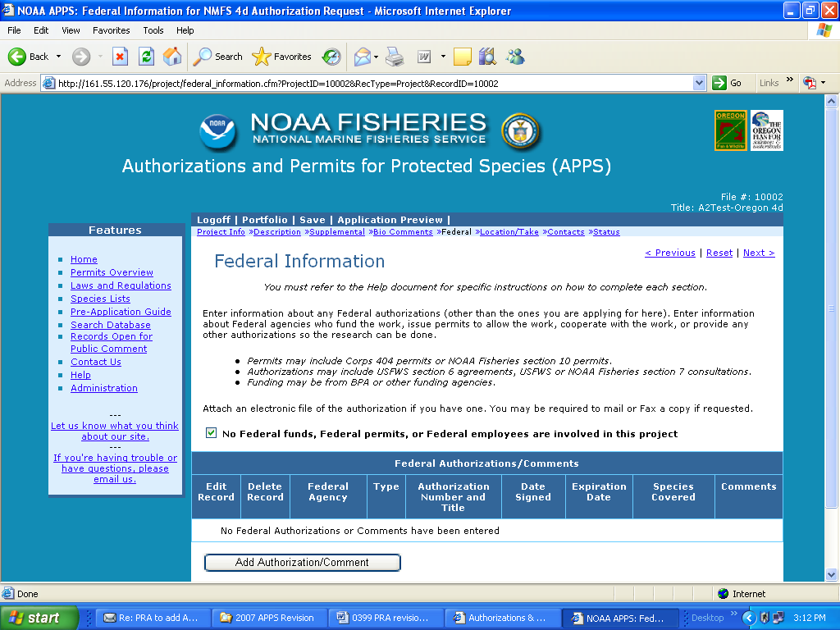The height and width of the screenshot is (630, 840).
Task: Expand the Links toolbar chevron
Action: click(x=790, y=80)
